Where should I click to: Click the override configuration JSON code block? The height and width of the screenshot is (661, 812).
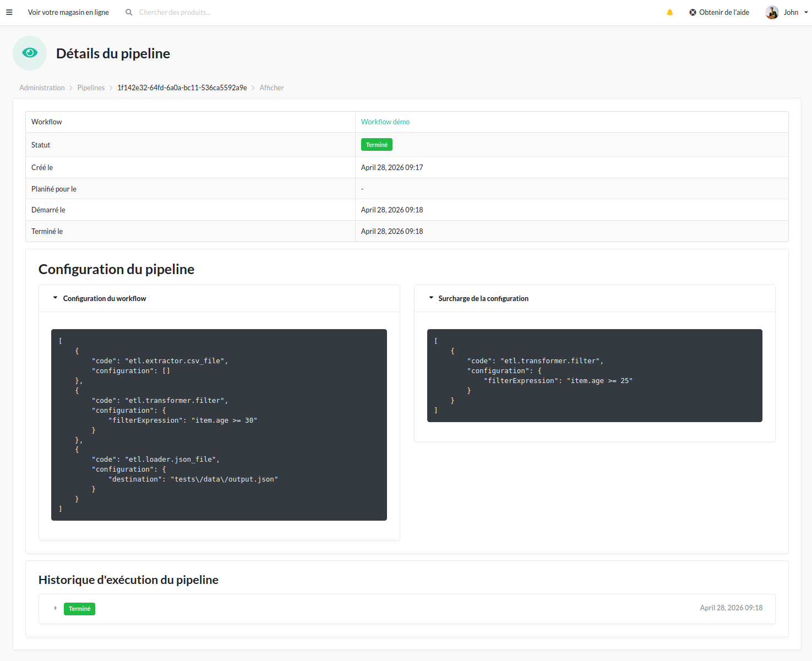(595, 375)
